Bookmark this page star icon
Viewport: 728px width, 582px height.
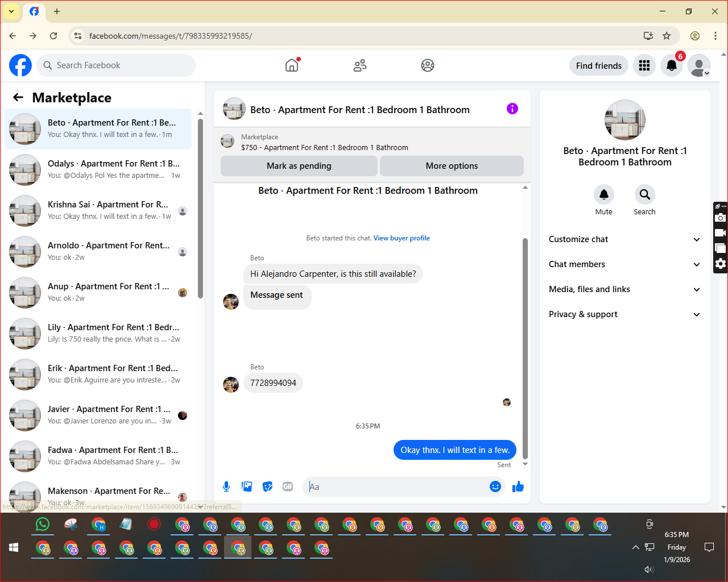coord(667,36)
